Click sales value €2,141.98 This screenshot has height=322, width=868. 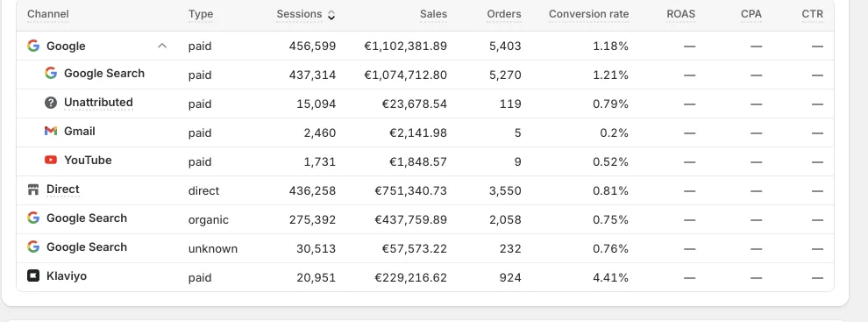pyautogui.click(x=418, y=133)
